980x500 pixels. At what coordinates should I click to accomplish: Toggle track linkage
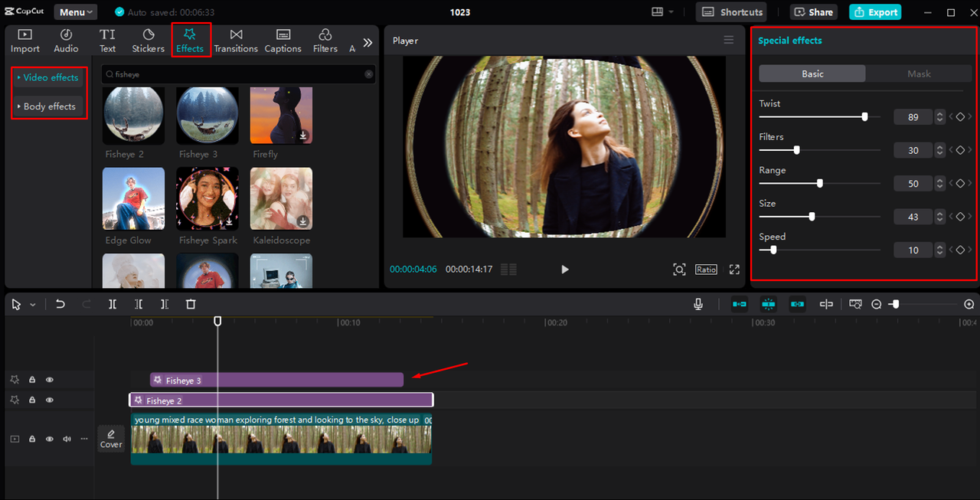(797, 304)
